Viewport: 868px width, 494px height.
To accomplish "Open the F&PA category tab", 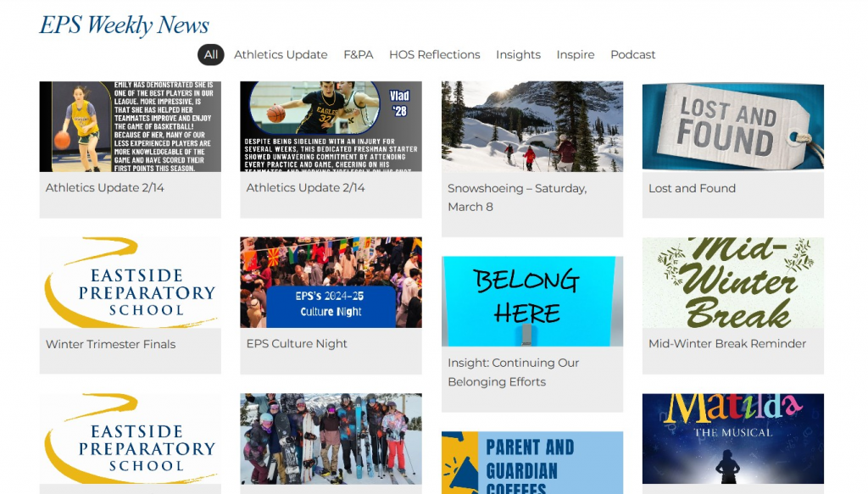I will click(359, 55).
